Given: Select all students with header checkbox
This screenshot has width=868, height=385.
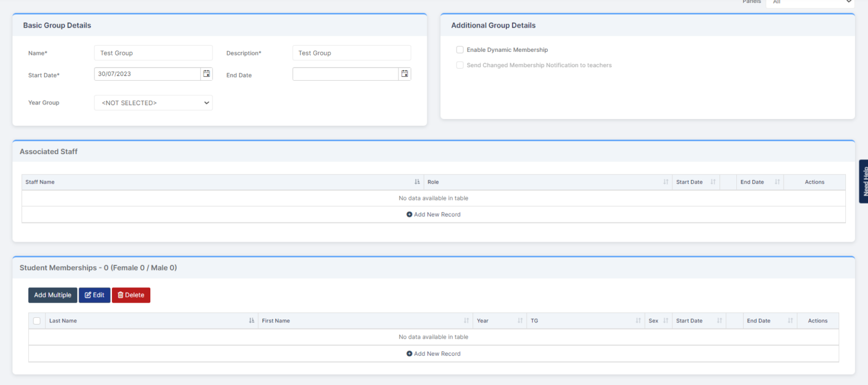Looking at the screenshot, I should pos(37,320).
